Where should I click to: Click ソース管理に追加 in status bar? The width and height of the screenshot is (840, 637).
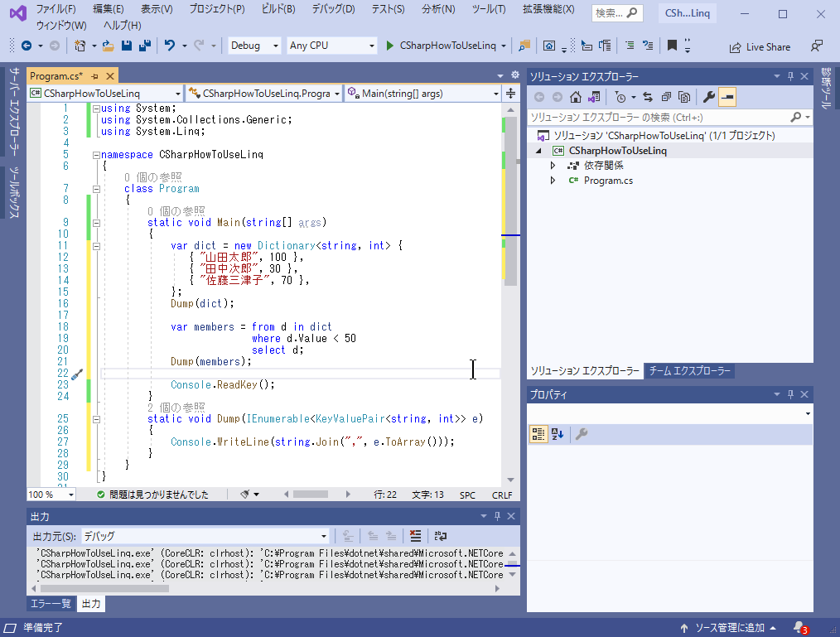[x=728, y=628]
